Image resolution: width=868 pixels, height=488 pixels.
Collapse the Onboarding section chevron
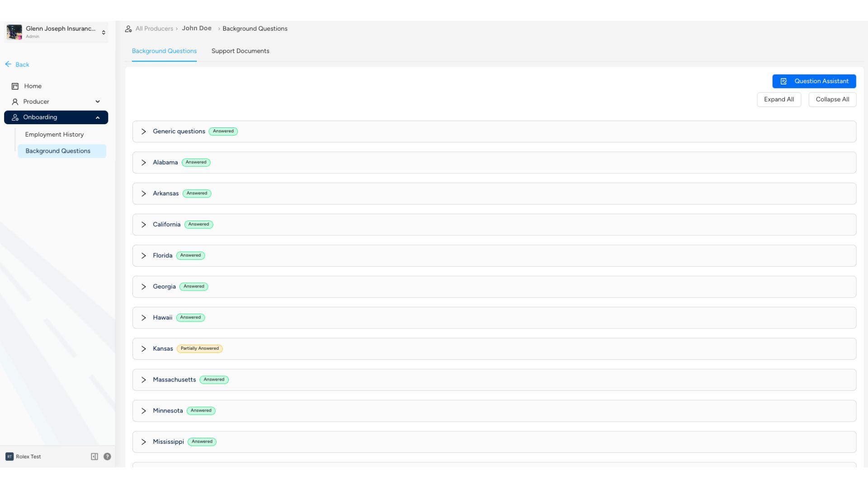coord(98,117)
